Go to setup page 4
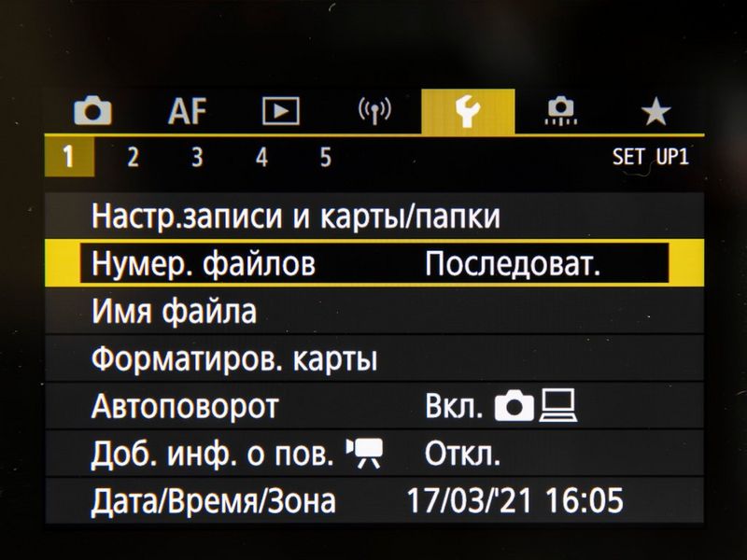 [261, 157]
